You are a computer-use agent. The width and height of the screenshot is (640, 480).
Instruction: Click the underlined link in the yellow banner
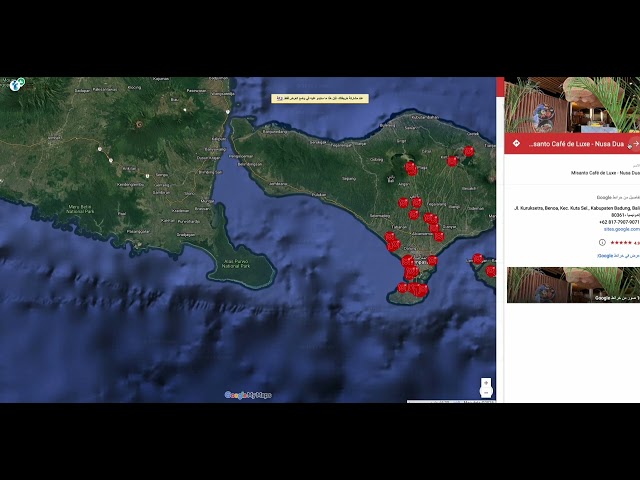[280, 98]
